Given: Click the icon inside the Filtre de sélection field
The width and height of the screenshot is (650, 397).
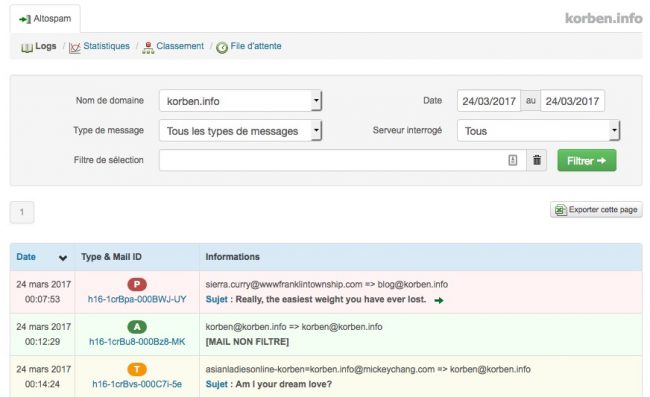Looking at the screenshot, I should pos(513,160).
